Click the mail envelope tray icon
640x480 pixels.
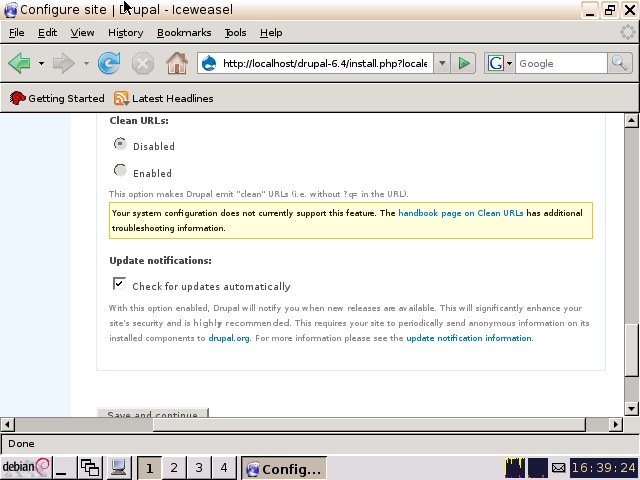pyautogui.click(x=558, y=468)
